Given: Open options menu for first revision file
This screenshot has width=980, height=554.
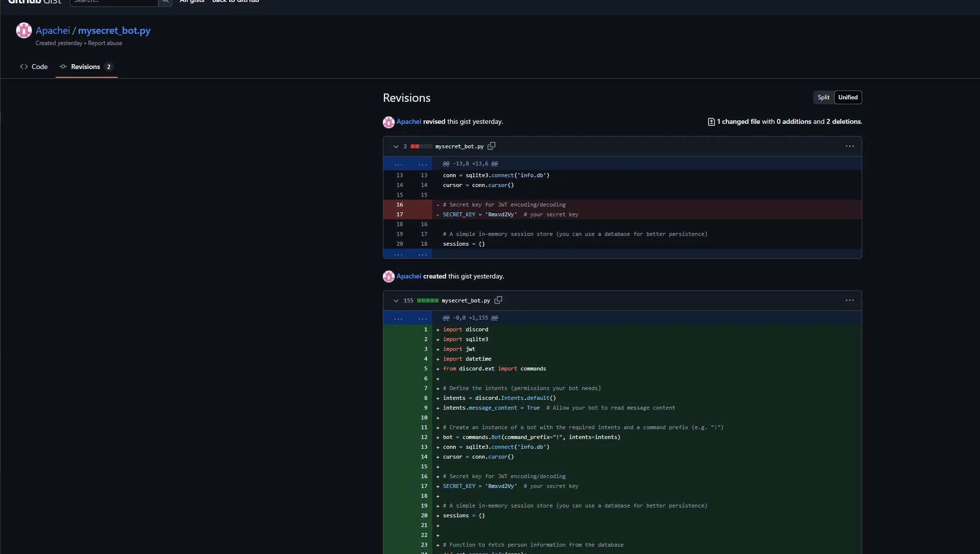Looking at the screenshot, I should coord(849,146).
